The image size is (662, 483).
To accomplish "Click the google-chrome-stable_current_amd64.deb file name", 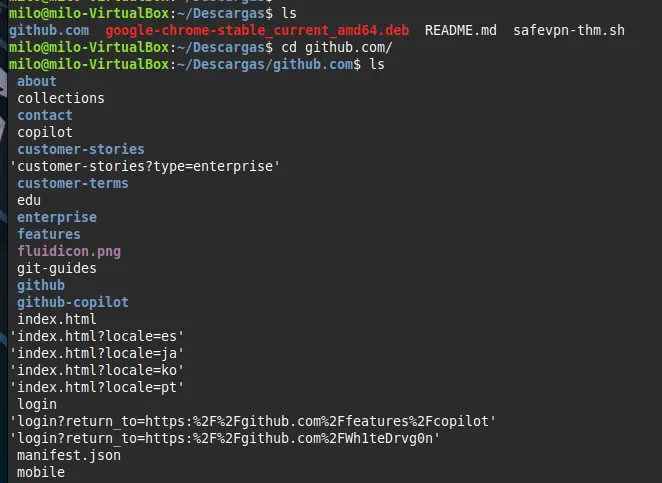I will click(x=257, y=31).
